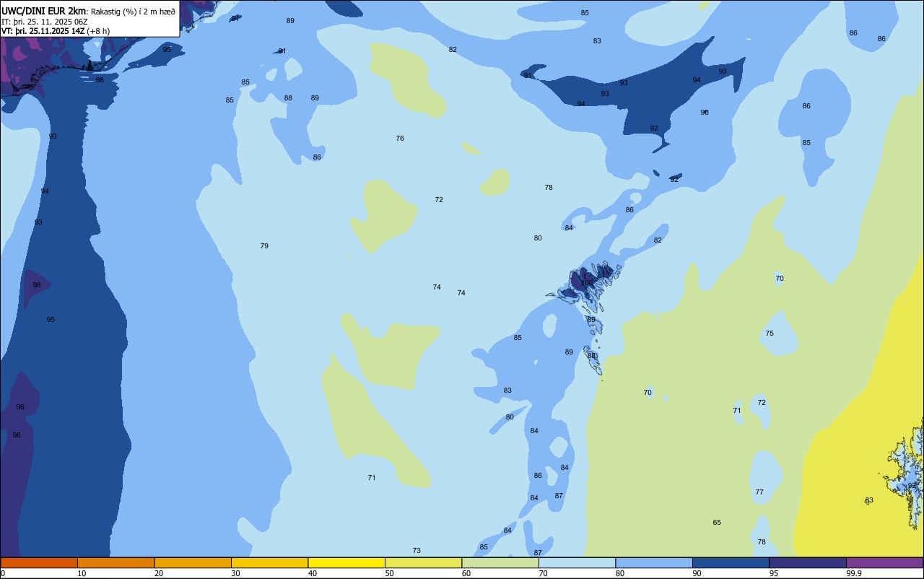The height and width of the screenshot is (579, 924).
Task: Select the 90–95 percent dark blue legend band
Action: (x=731, y=562)
